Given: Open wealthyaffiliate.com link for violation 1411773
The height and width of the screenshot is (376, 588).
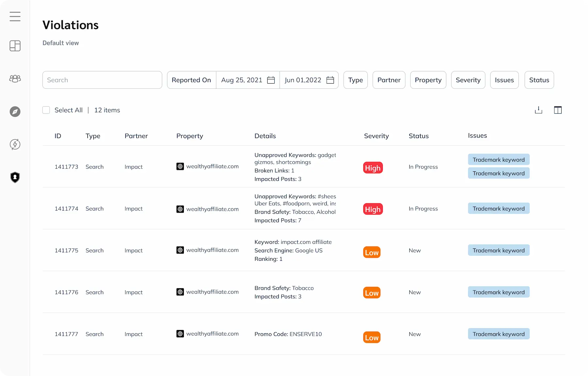Looking at the screenshot, I should pyautogui.click(x=212, y=166).
